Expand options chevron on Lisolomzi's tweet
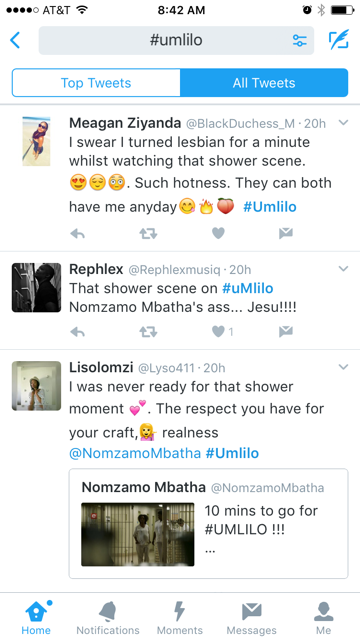 click(344, 367)
